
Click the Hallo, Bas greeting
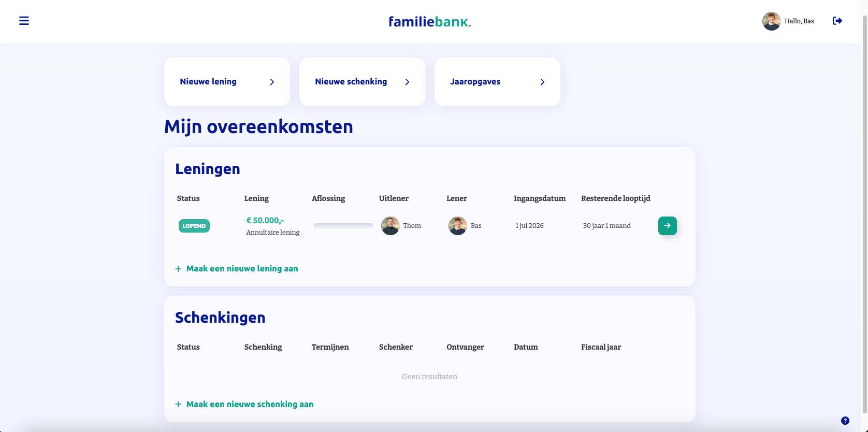[799, 21]
